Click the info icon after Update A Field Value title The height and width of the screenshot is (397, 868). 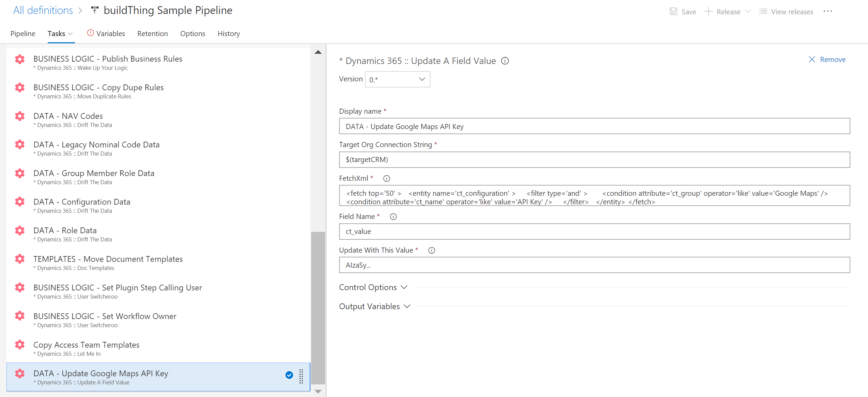coord(505,61)
